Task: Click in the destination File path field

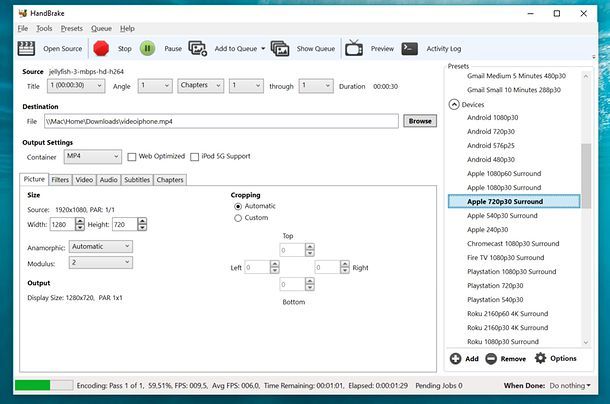Action: pyautogui.click(x=221, y=121)
